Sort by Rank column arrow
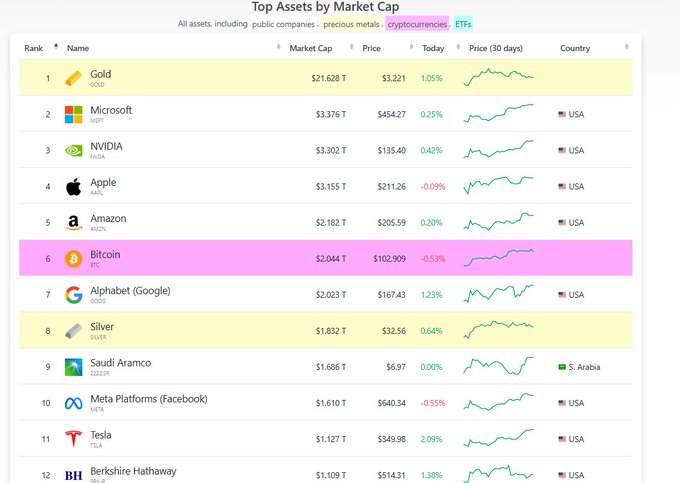The width and height of the screenshot is (680, 483). pyautogui.click(x=56, y=47)
